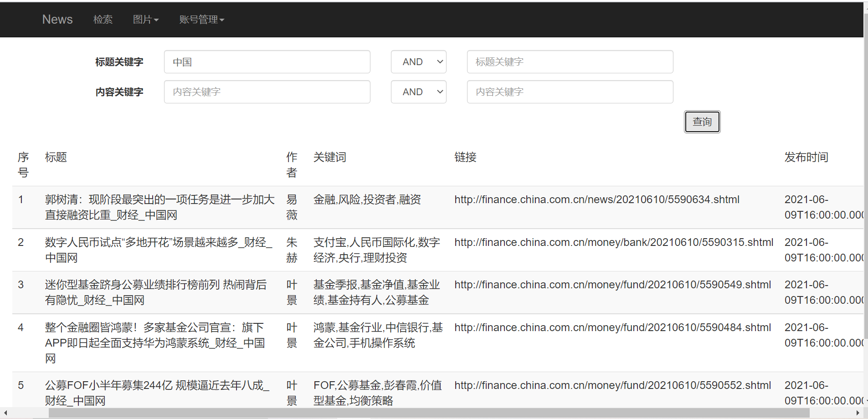Click the keywords FOF,公募基金,彭春霞
Image resolution: width=868 pixels, height=419 pixels.
(378, 393)
